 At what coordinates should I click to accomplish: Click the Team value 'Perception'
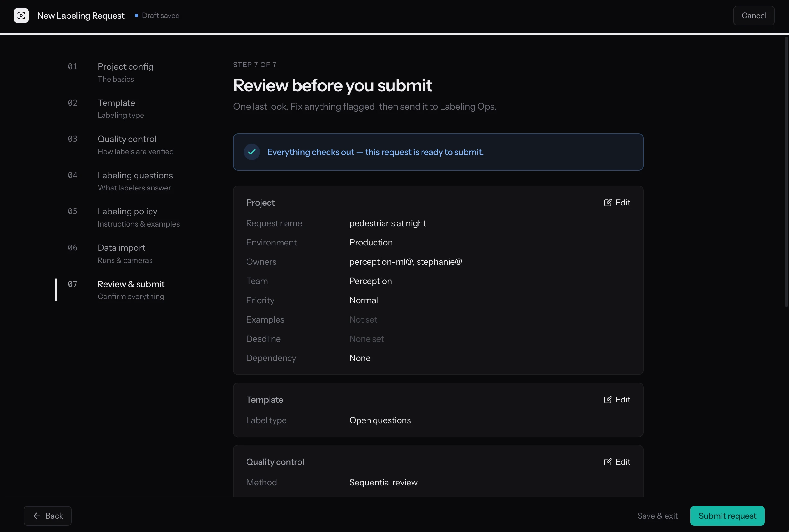pos(371,281)
